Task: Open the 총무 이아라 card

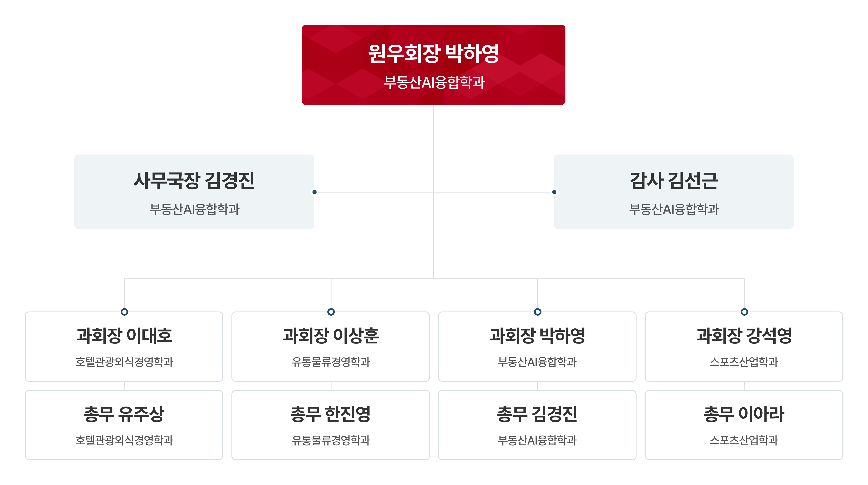Action: 744,425
